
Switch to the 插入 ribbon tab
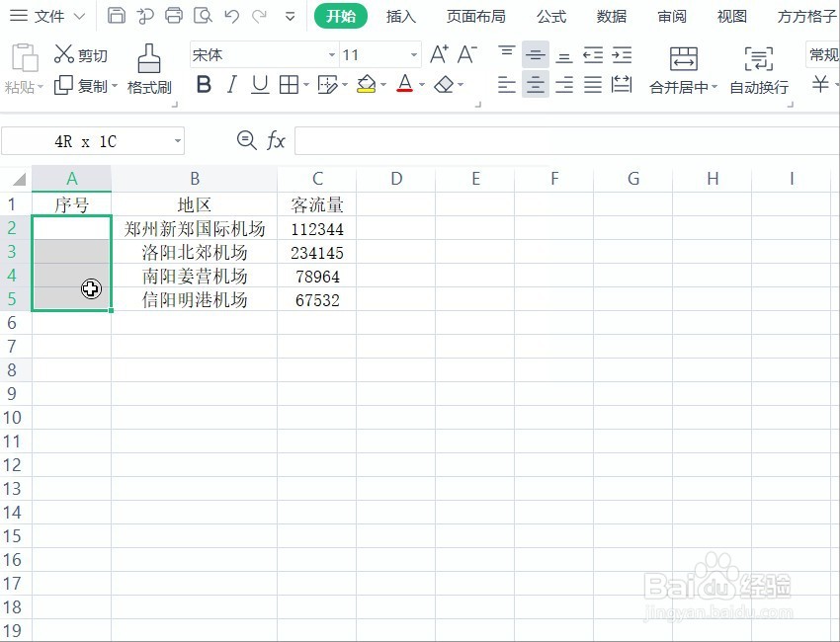coord(400,16)
